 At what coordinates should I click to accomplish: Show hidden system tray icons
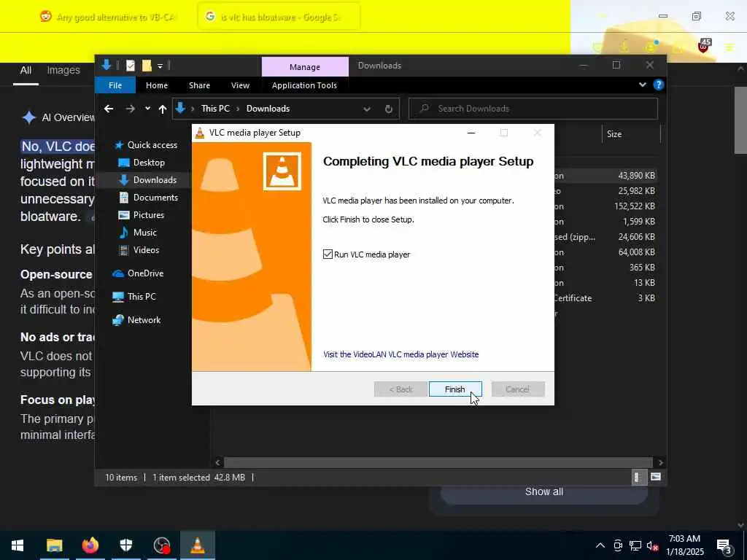[600, 545]
